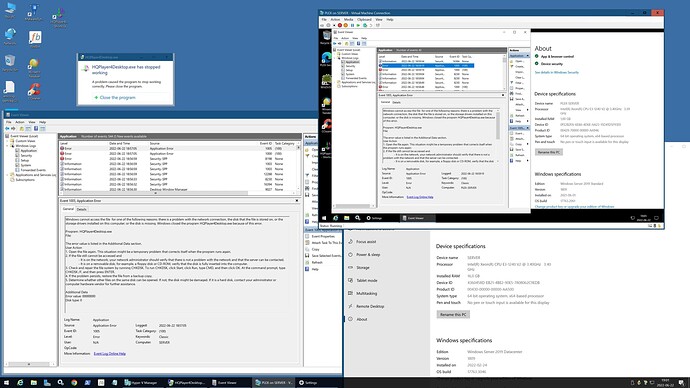Click the host Windows Start button
The image size is (690, 388).
6,383
